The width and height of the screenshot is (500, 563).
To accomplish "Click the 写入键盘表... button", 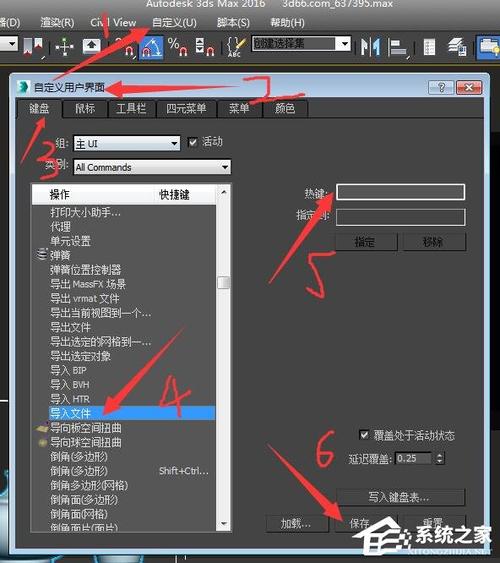I will (x=400, y=497).
